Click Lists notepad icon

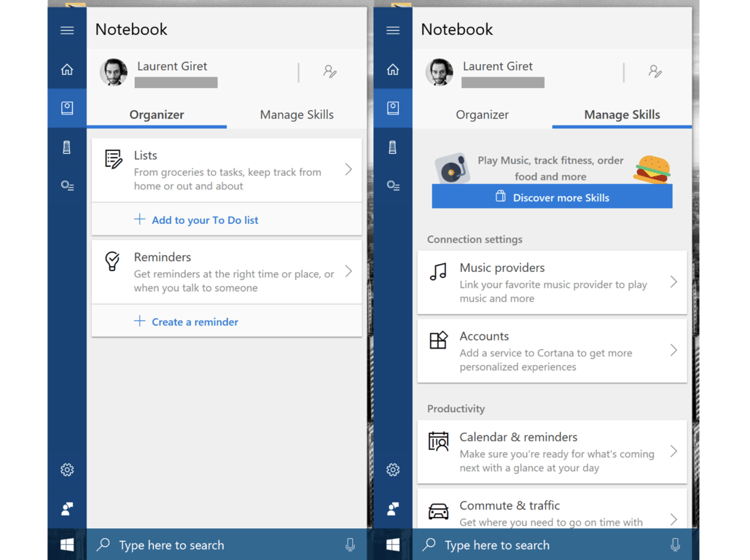[x=114, y=159]
